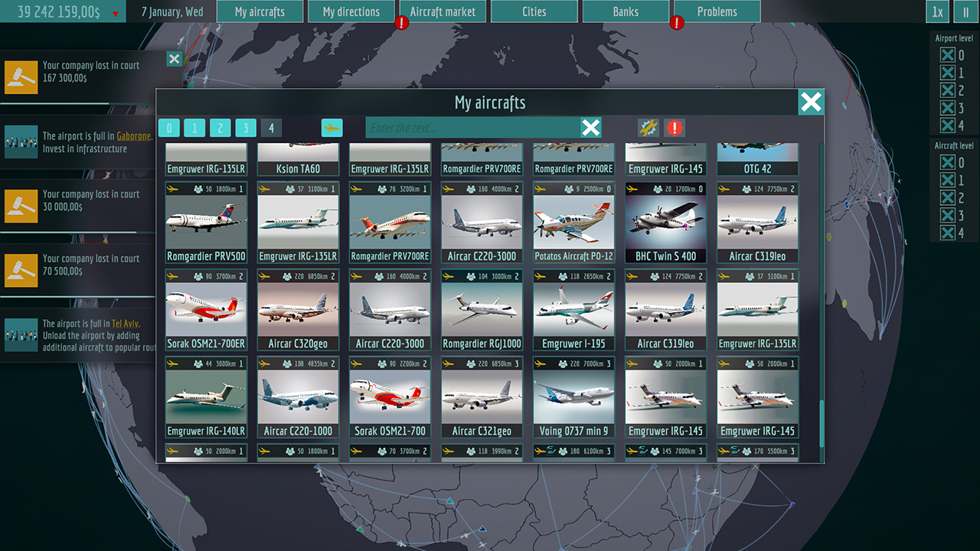
Task: Click the alert badge on Aircraft market tab
Action: [401, 21]
